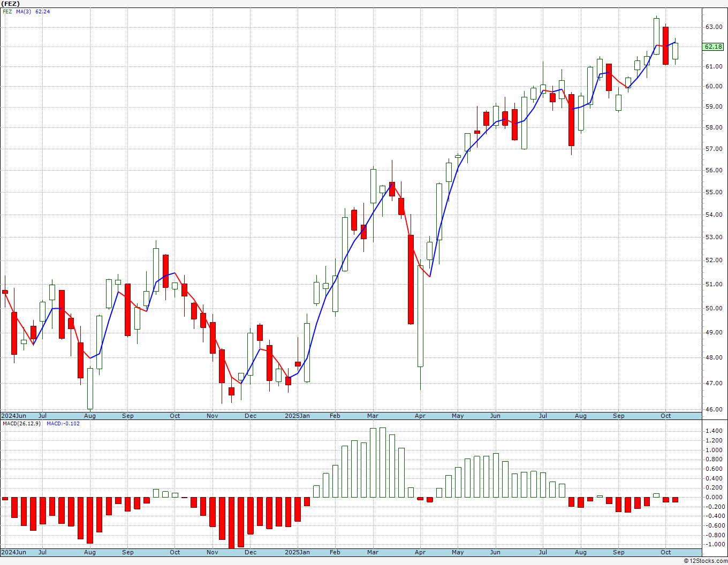Click the 1.200 MACD axis label

714,440
